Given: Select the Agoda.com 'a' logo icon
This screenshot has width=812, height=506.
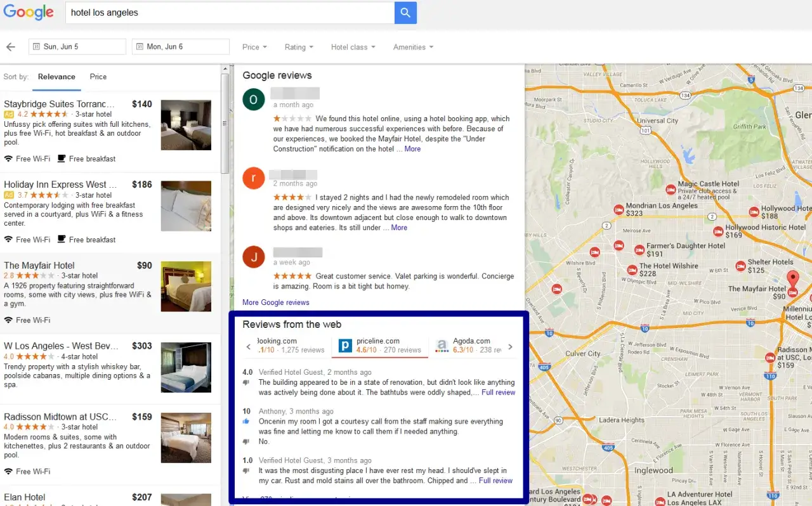Looking at the screenshot, I should click(442, 346).
